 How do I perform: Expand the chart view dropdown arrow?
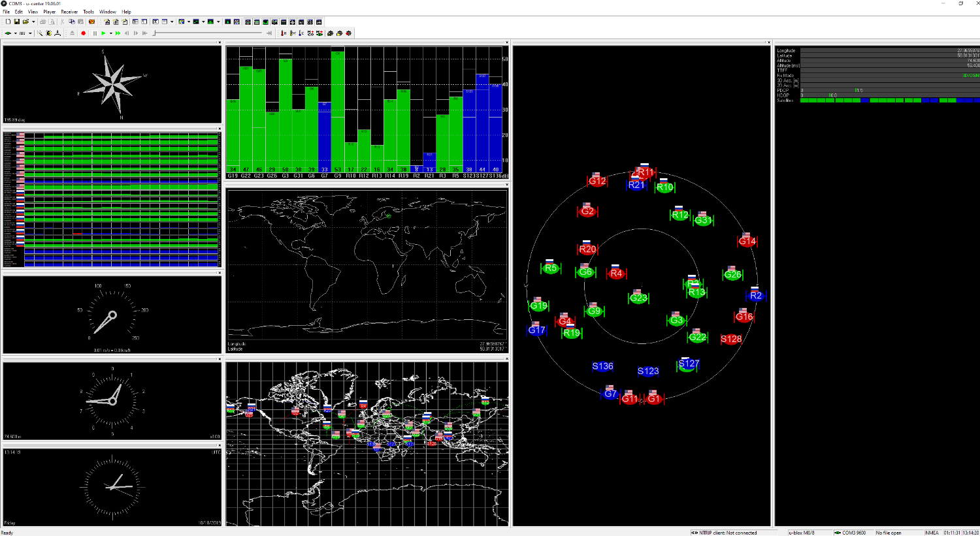click(203, 22)
